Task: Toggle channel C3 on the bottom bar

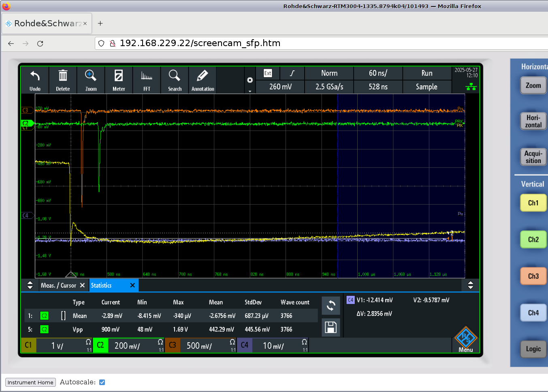Action: coord(173,345)
